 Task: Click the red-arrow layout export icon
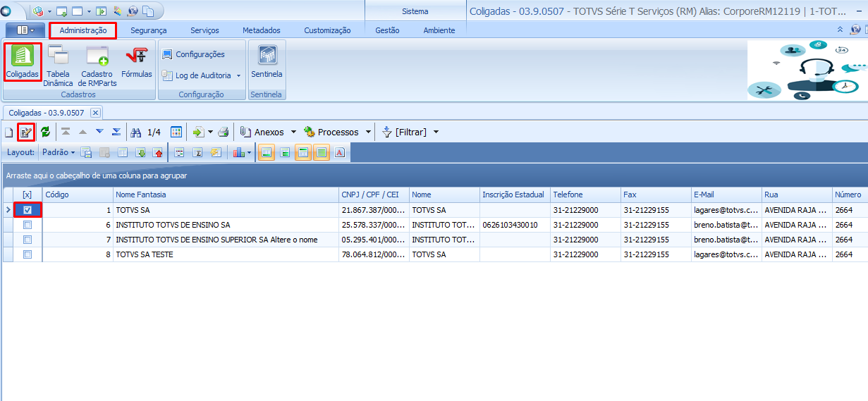[x=158, y=152]
